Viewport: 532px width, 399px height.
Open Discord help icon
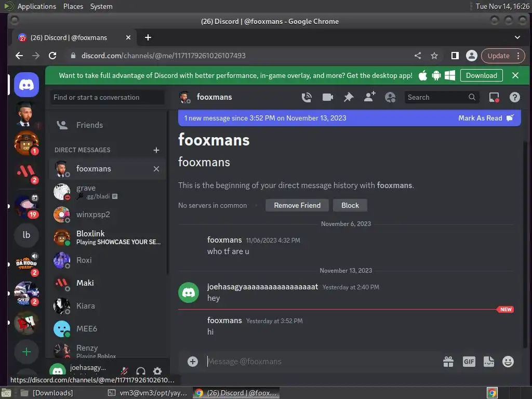click(515, 97)
